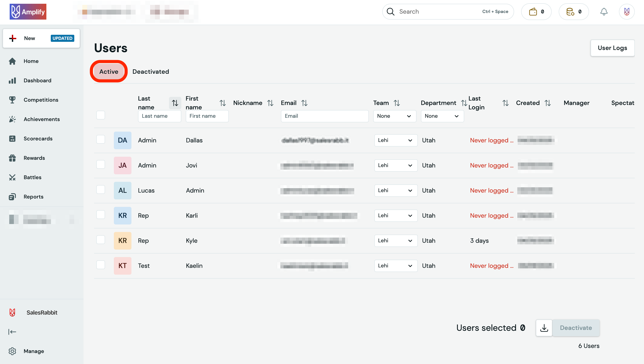Select Competitions in the sidebar
Image resolution: width=644 pixels, height=364 pixels.
coord(41,100)
